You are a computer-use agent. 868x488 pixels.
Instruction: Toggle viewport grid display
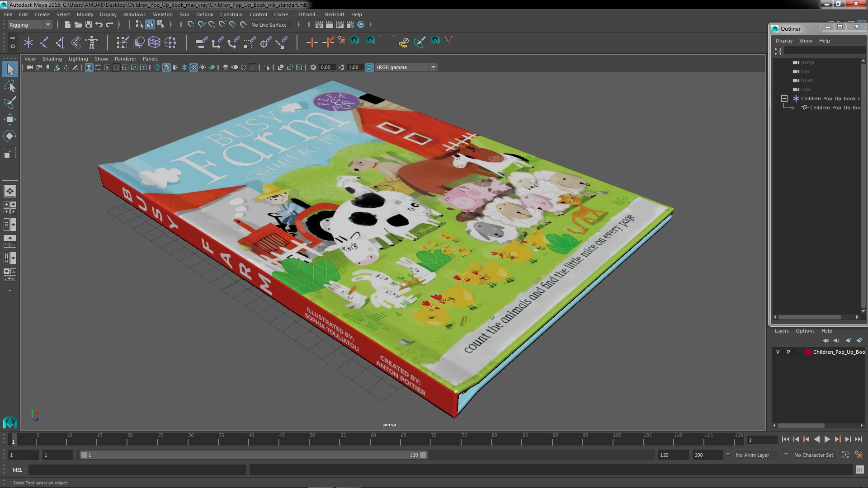(89, 67)
